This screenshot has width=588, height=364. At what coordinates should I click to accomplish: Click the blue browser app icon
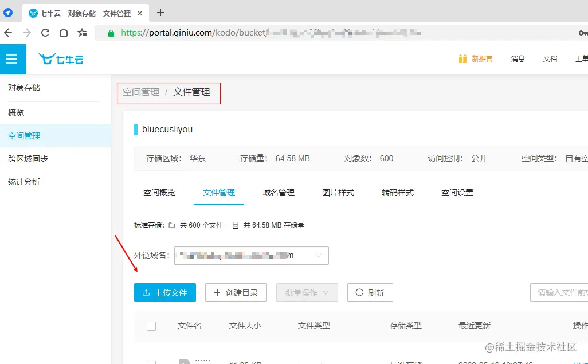click(8, 13)
